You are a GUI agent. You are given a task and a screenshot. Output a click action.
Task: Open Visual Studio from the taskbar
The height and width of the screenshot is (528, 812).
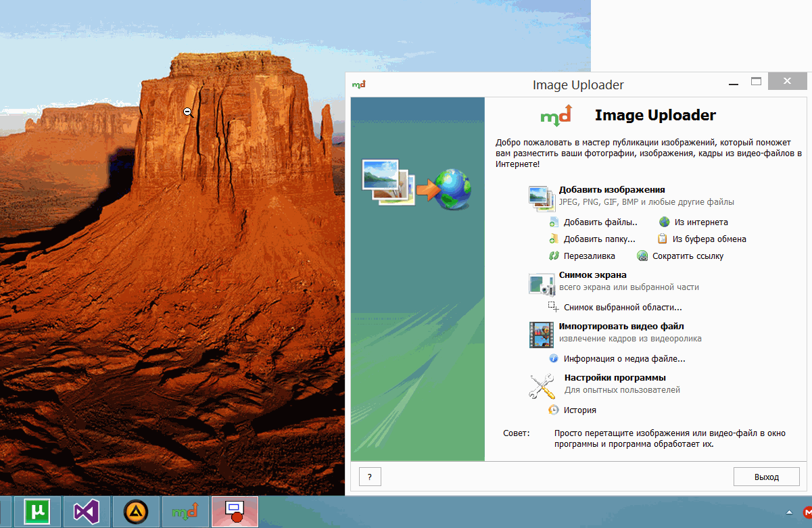click(x=86, y=512)
